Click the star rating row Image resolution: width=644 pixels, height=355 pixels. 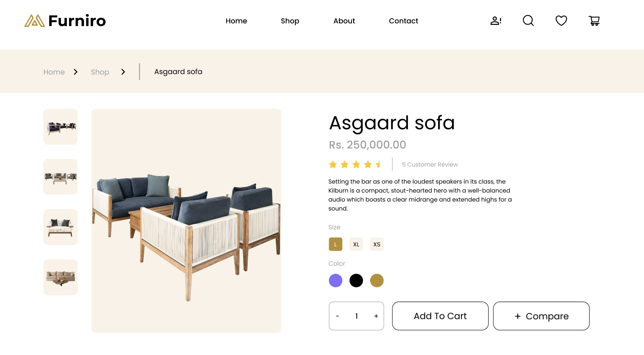[x=355, y=164]
